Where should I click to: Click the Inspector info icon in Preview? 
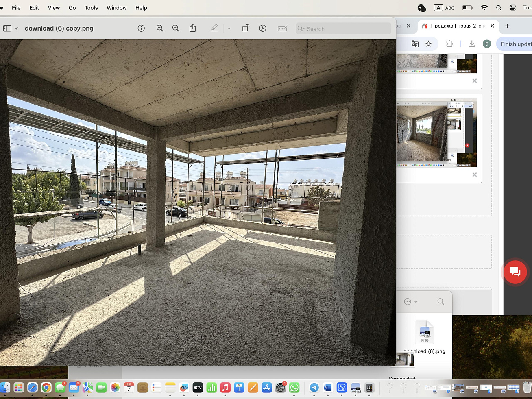pyautogui.click(x=141, y=28)
